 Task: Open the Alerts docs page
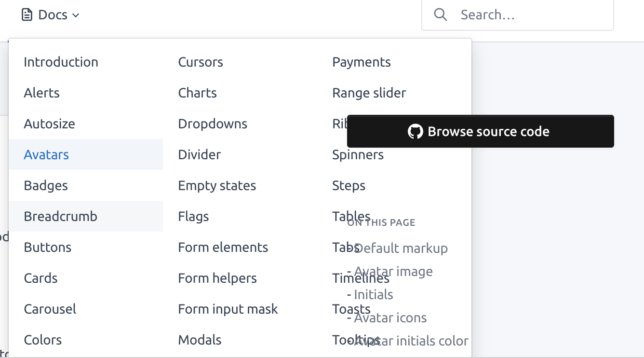86,93
